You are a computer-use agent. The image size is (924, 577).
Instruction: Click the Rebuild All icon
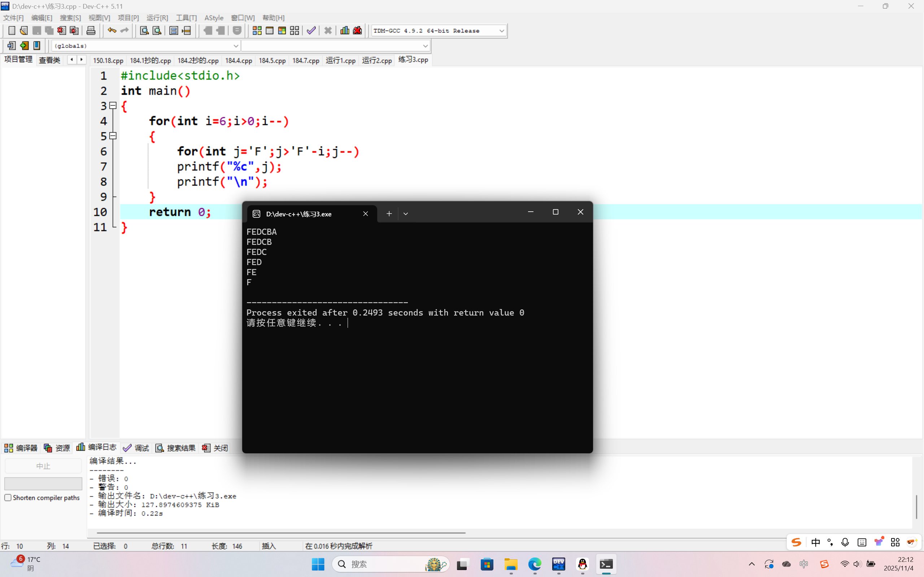[x=295, y=31]
